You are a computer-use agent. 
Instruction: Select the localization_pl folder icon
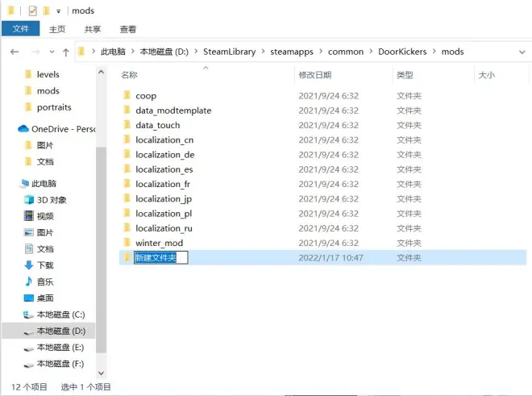coord(127,213)
